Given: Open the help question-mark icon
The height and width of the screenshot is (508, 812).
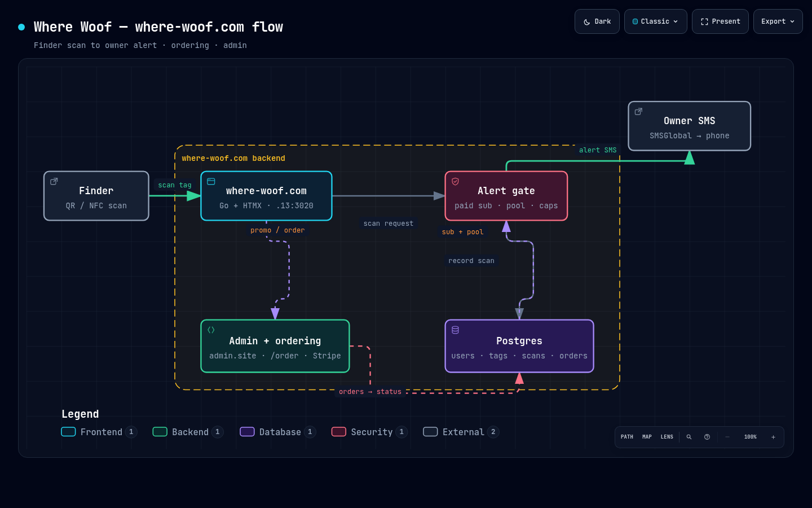Looking at the screenshot, I should pyautogui.click(x=707, y=437).
